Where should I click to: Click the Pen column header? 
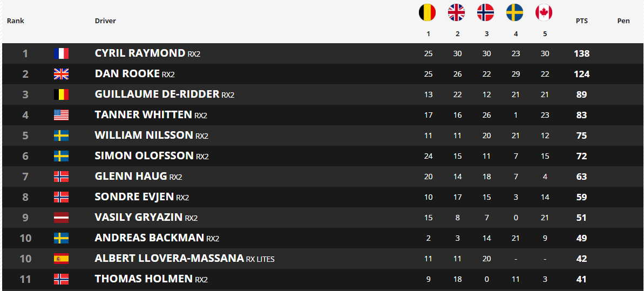pyautogui.click(x=623, y=21)
